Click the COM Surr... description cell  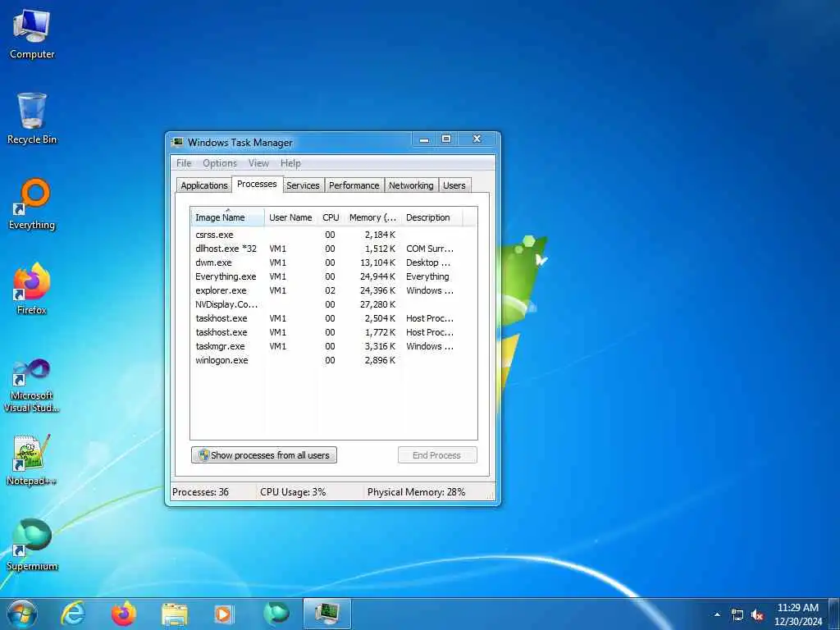click(430, 249)
